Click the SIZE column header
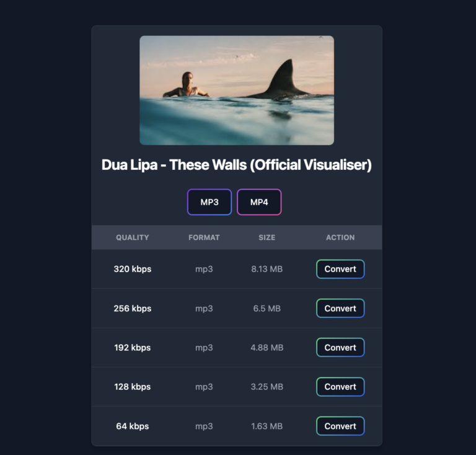 point(267,237)
